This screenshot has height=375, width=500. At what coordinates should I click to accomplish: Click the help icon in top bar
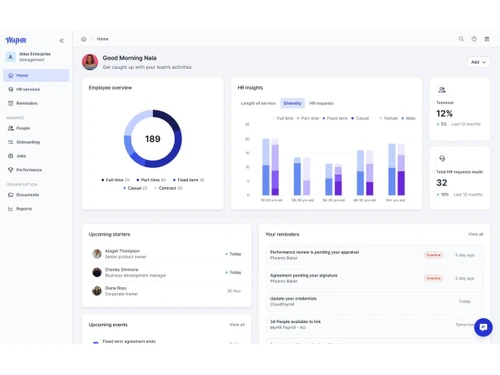[474, 39]
